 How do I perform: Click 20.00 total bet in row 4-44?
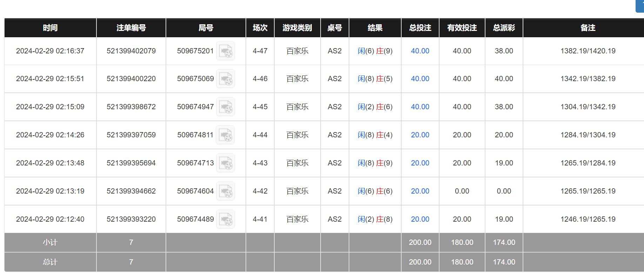click(420, 135)
